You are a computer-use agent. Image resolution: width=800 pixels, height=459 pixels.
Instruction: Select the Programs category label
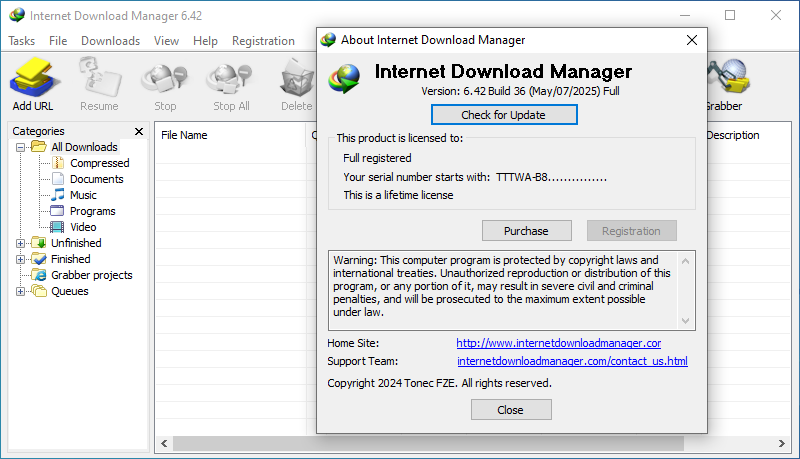pyautogui.click(x=92, y=211)
